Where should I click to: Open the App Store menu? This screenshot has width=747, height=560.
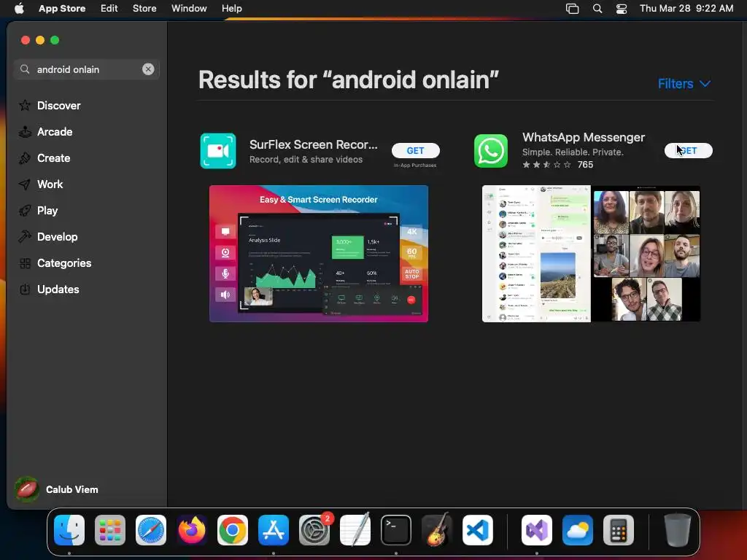(62, 8)
